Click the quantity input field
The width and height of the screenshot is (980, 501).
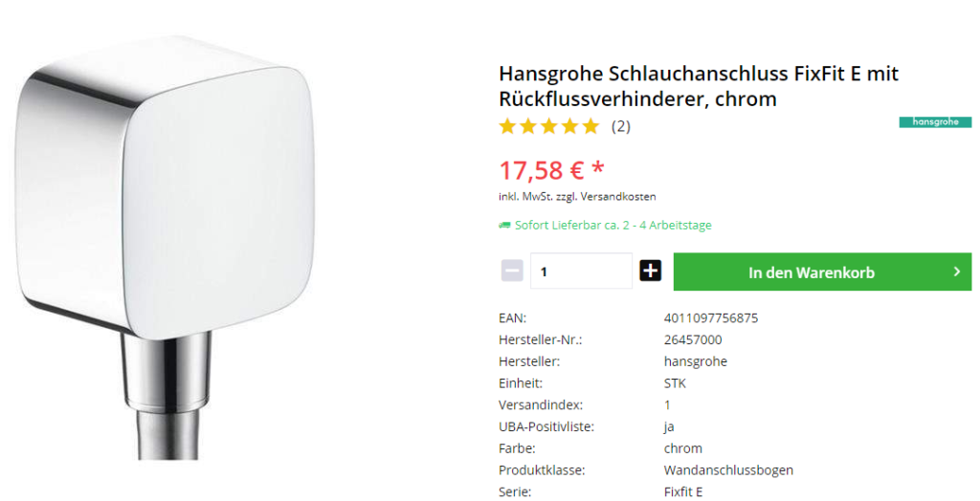[x=581, y=272]
